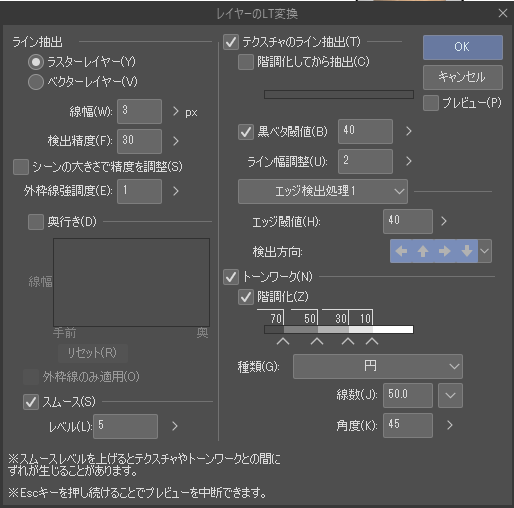Open the 検出方向 direction dropdown arrow

point(485,251)
